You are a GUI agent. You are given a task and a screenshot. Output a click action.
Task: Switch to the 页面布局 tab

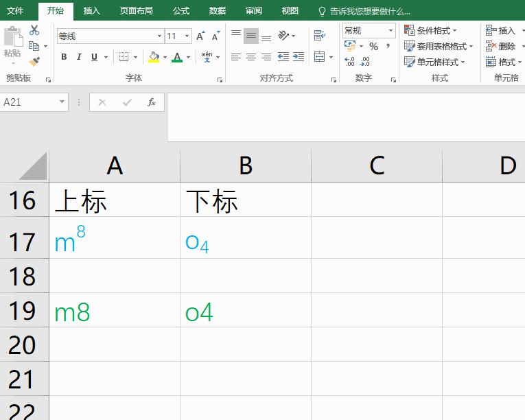pyautogui.click(x=137, y=11)
